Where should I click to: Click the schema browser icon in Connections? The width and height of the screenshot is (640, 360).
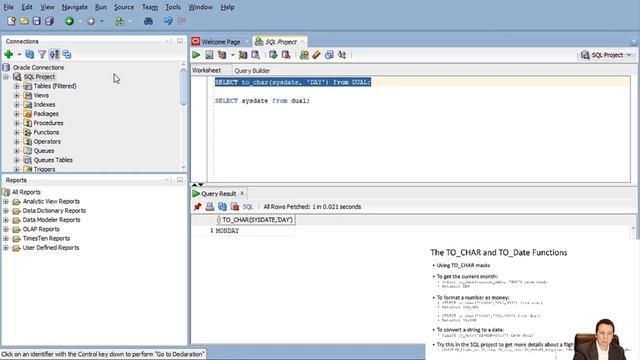54,54
